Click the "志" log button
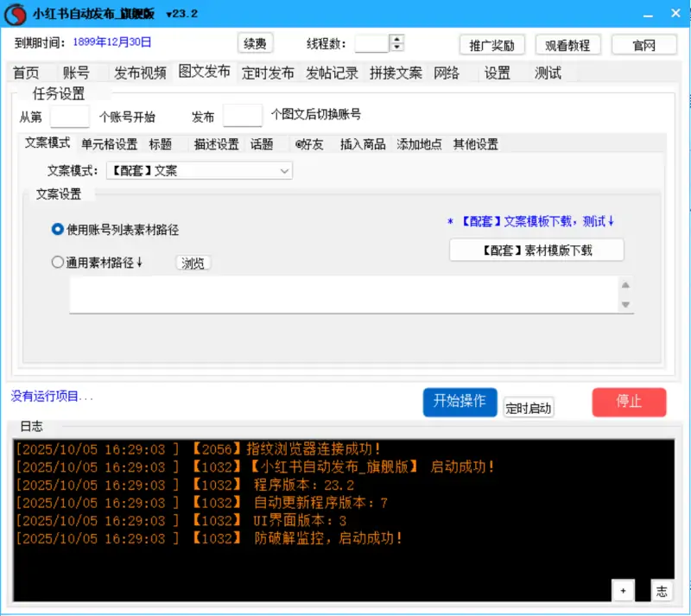 pos(661,590)
